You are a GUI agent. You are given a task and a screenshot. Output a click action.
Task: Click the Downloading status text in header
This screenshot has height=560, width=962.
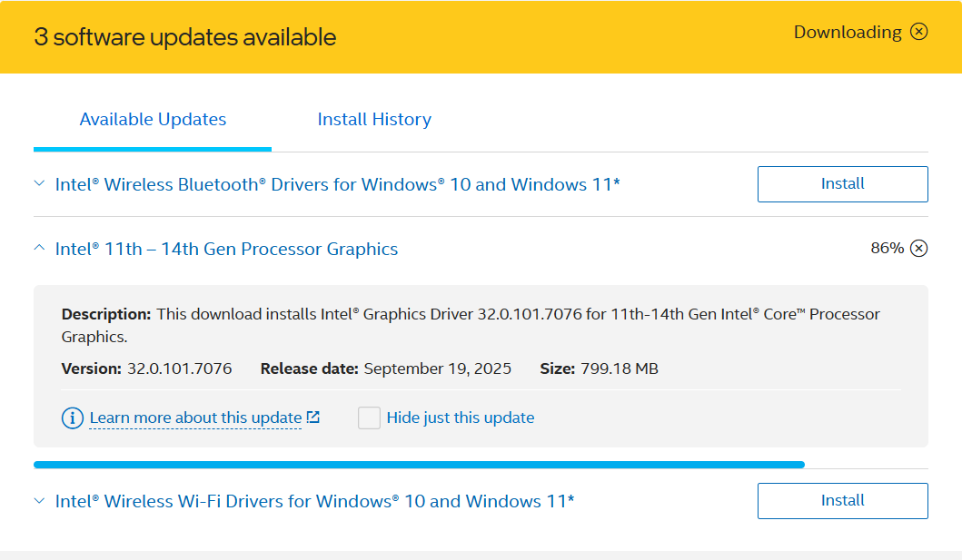pos(847,32)
